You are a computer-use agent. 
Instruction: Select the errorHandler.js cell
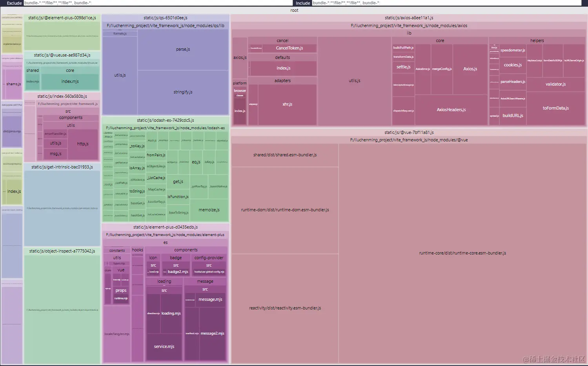click(x=56, y=134)
